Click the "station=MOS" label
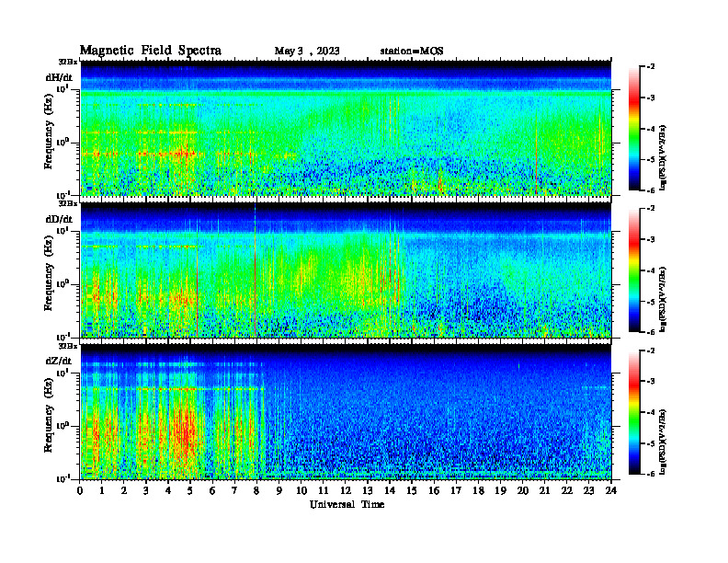728x563 pixels. coord(412,52)
